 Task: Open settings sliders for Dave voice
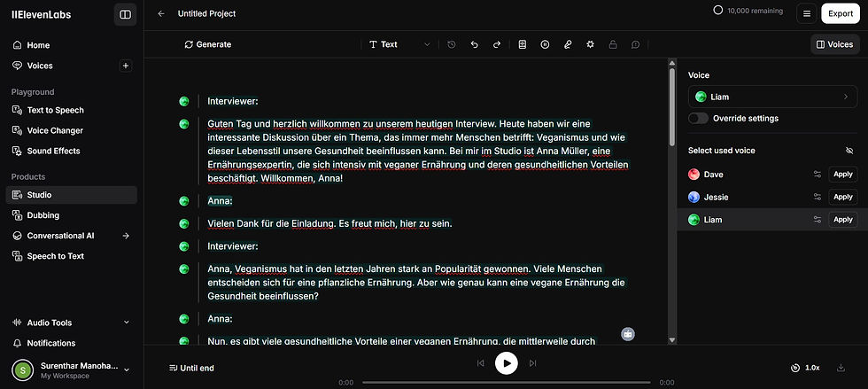817,174
